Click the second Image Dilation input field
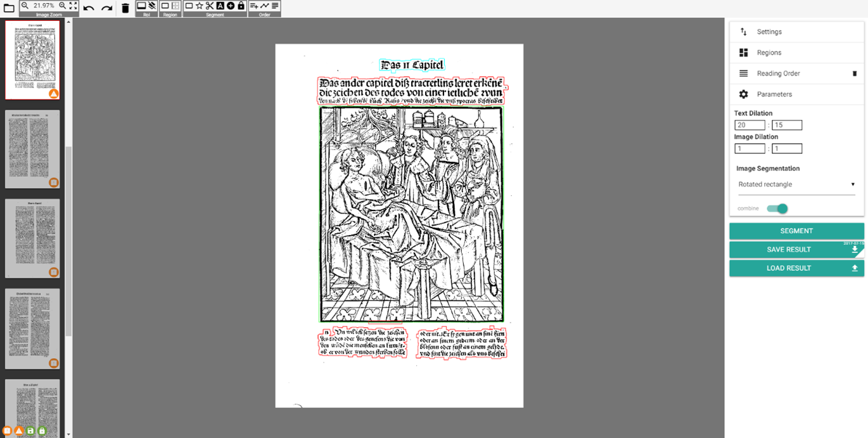Viewport: 868px width, 438px height. [x=787, y=149]
